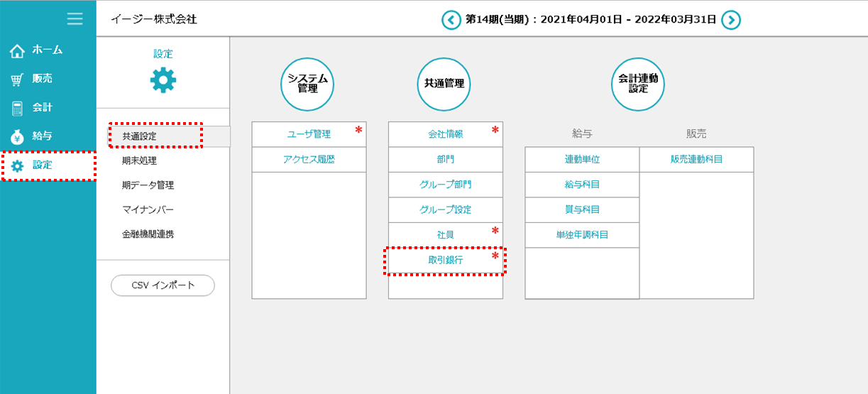Open 金融機関連携 submenu item
The image size is (868, 394).
click(148, 234)
